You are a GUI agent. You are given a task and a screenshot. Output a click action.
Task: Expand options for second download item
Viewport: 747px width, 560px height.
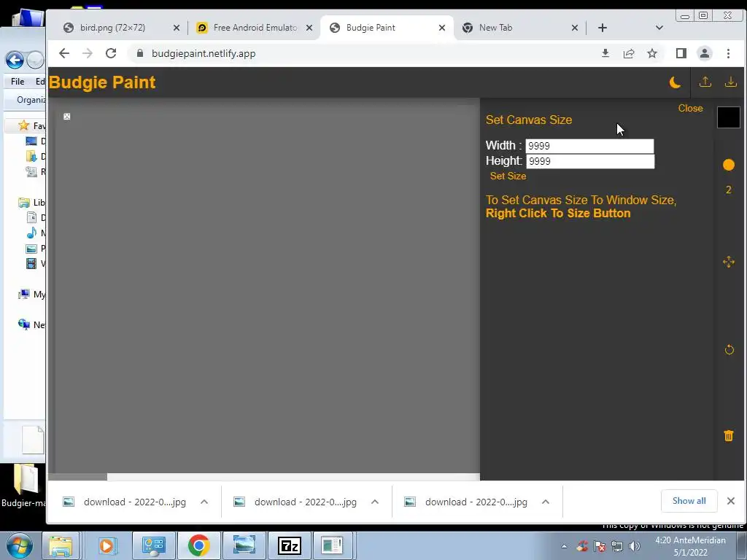pos(374,502)
